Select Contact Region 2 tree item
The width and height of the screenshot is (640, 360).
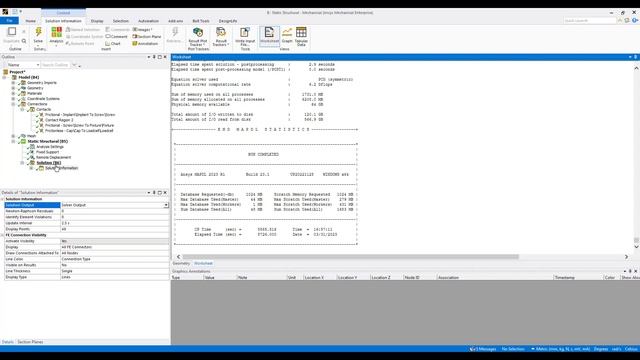pyautogui.click(x=59, y=120)
